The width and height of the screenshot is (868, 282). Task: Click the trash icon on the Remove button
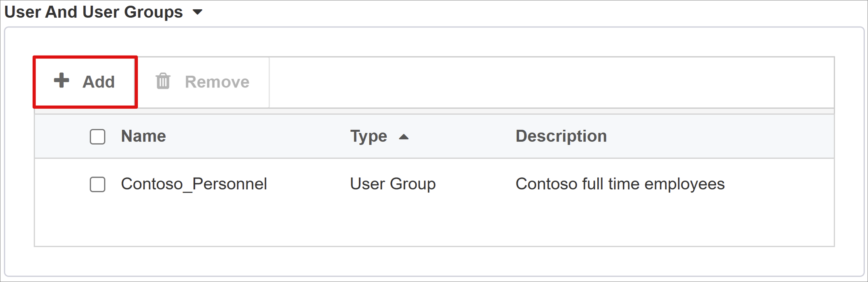click(x=163, y=81)
